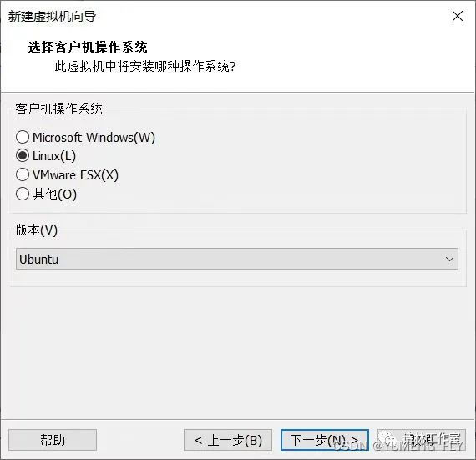Click the 选择客户机操作系统 heading
Screen dimensions: 476x460
(88, 47)
